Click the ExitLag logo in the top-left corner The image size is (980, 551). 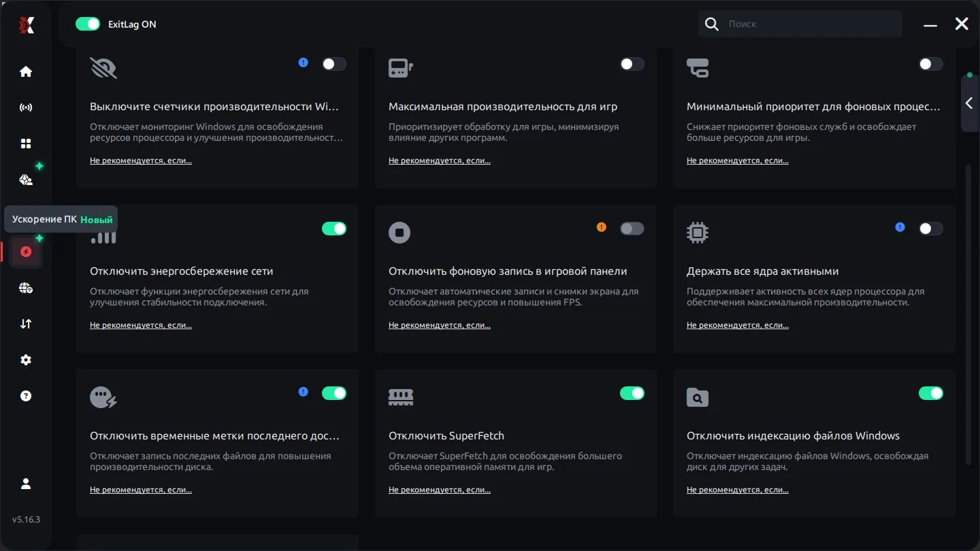tap(26, 24)
